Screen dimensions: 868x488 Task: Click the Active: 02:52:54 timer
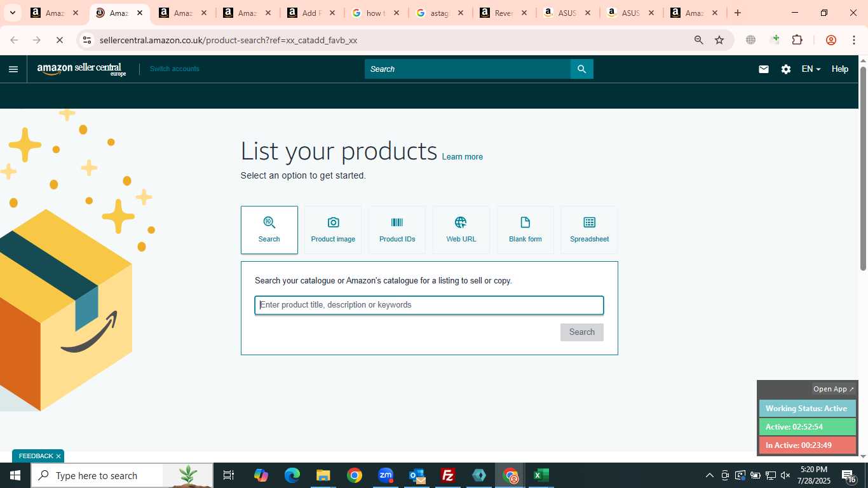tap(808, 427)
